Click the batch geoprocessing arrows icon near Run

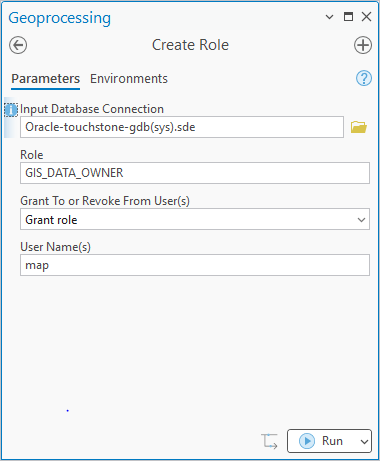[269, 441]
